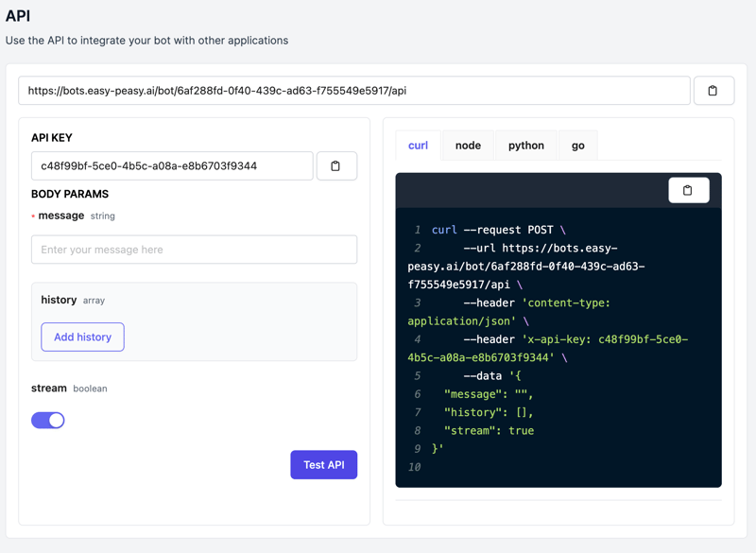
Task: Click the "message": "" code line
Action: point(489,394)
